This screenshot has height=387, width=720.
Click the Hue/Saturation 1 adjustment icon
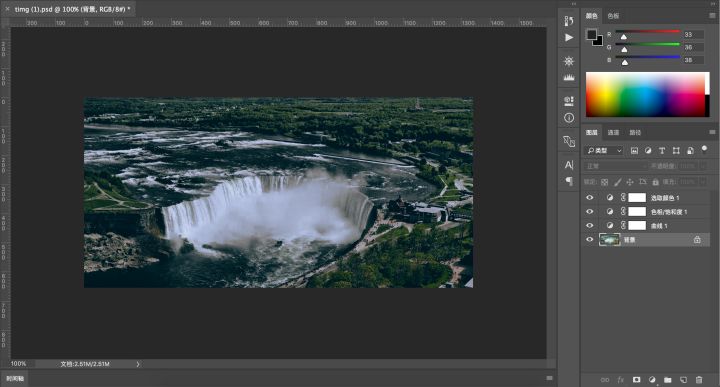pyautogui.click(x=610, y=212)
